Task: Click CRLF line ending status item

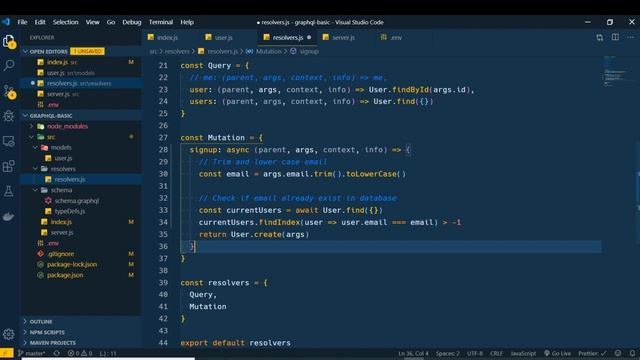Action: click(x=496, y=353)
